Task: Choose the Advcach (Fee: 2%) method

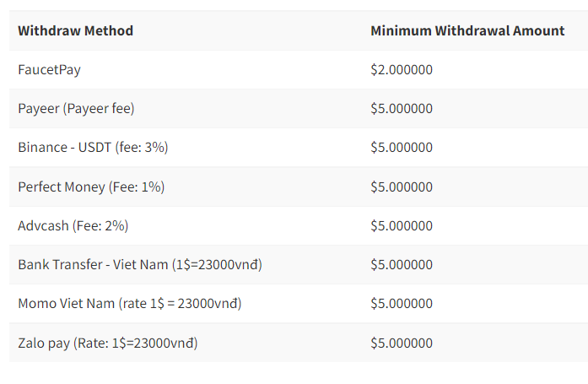Action: pyautogui.click(x=73, y=226)
